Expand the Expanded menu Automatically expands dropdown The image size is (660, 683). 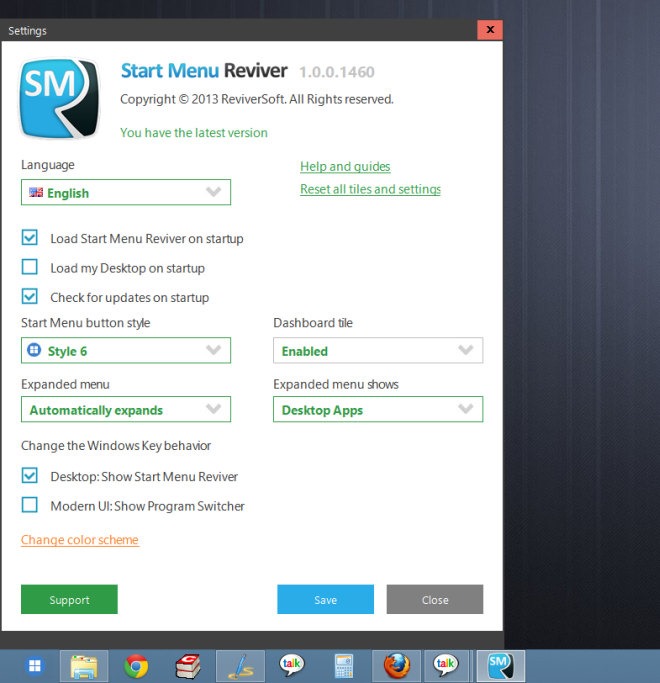click(x=126, y=409)
